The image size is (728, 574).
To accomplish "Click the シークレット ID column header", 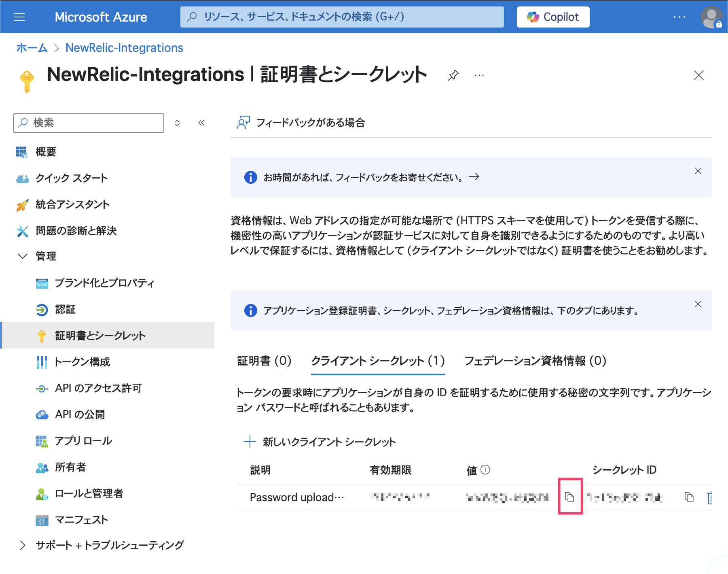I will (624, 470).
